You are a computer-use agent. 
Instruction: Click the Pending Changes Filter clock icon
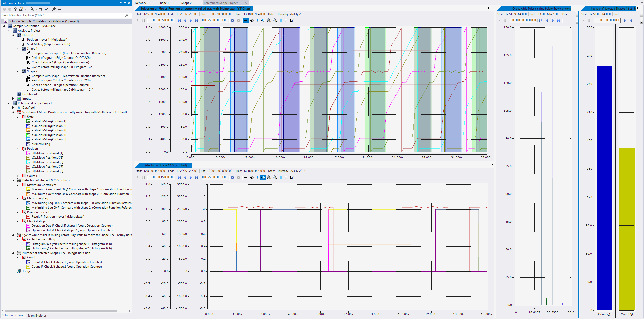[32, 9]
